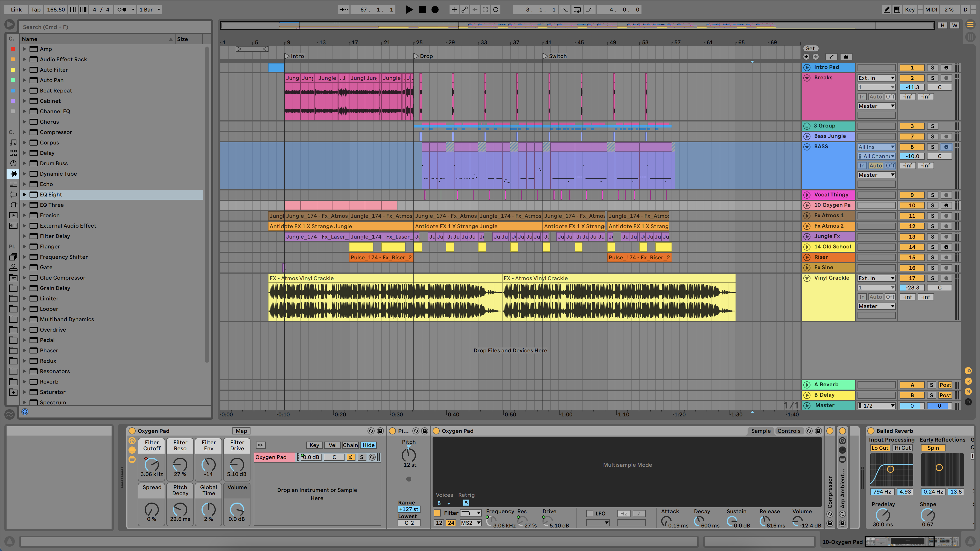This screenshot has height=551, width=980.
Task: Expand the EQ Eight folder
Action: (25, 195)
